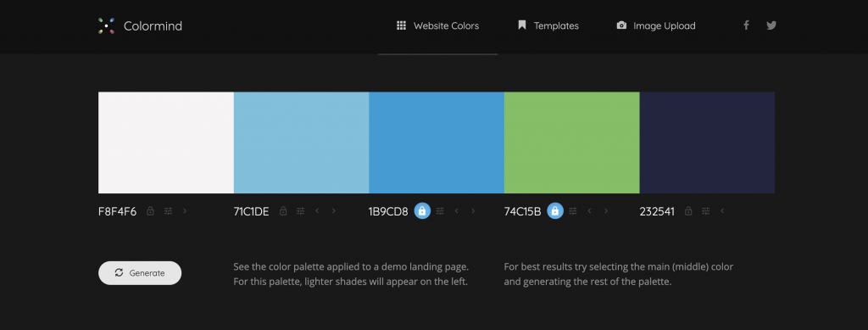Image resolution: width=868 pixels, height=330 pixels.
Task: Select the blue 1B9CD8 swatch
Action: [x=437, y=143]
